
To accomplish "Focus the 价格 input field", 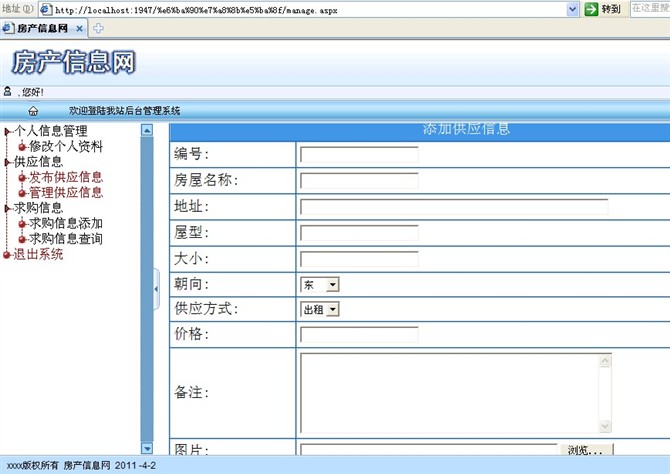I will tap(359, 334).
